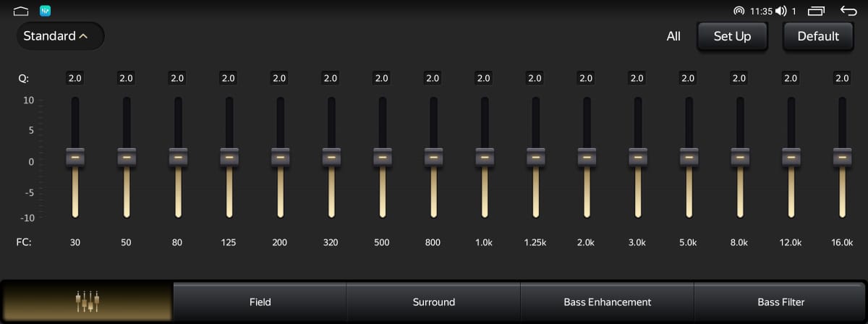Open the Bass Filter tab
The width and height of the screenshot is (868, 324).
(x=780, y=302)
